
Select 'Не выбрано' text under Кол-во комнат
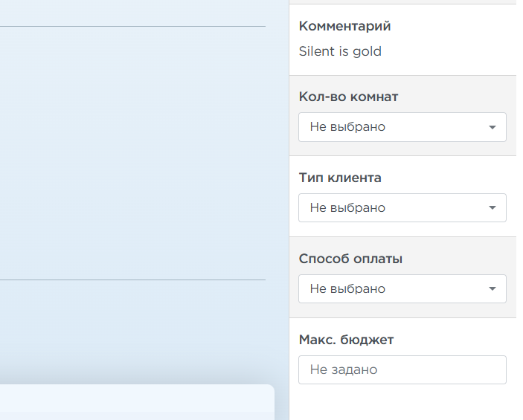point(347,127)
